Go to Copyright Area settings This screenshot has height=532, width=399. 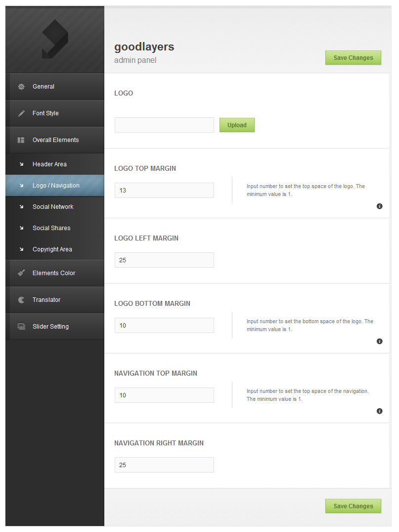[x=52, y=249]
